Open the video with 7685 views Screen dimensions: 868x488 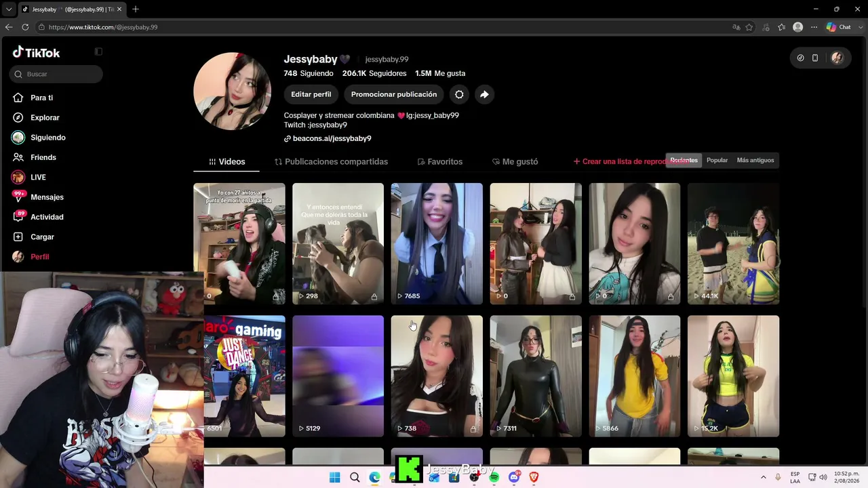437,243
